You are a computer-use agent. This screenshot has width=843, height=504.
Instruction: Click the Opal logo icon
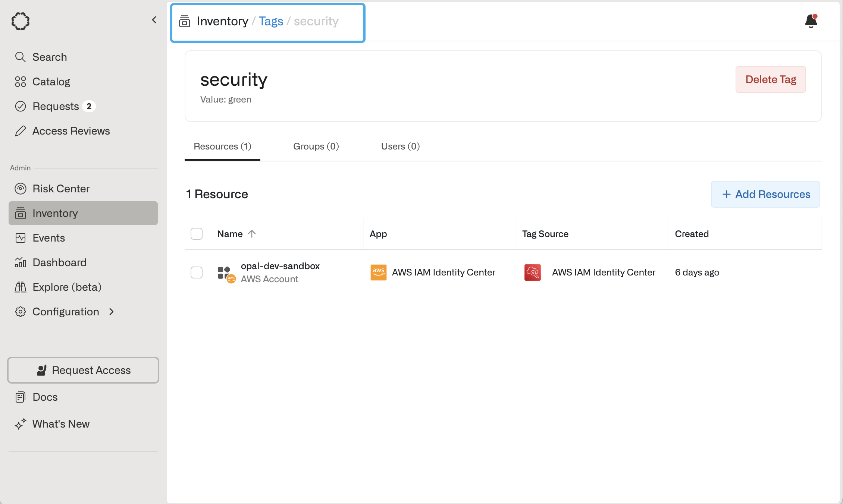tap(21, 21)
